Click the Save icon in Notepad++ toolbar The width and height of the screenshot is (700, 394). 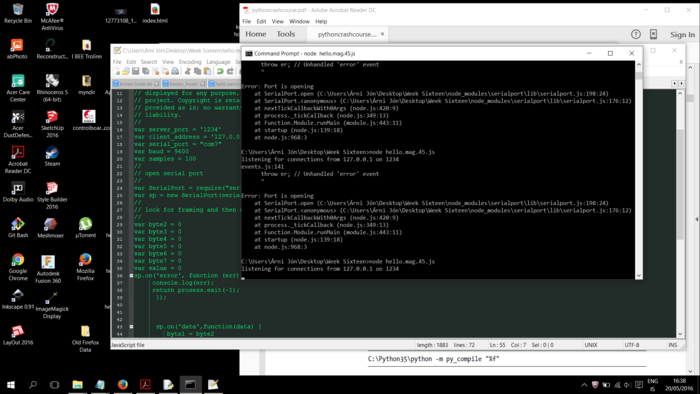click(136, 71)
